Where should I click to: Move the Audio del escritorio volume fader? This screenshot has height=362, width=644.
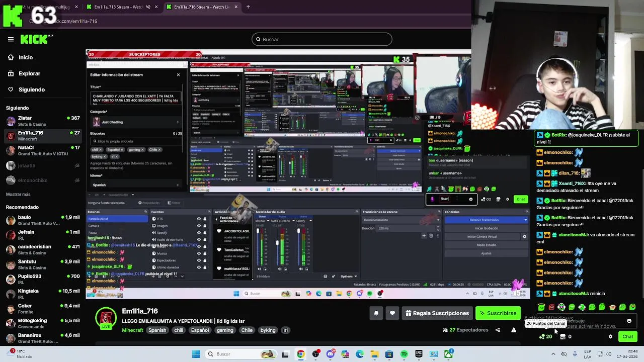pyautogui.click(x=277, y=243)
